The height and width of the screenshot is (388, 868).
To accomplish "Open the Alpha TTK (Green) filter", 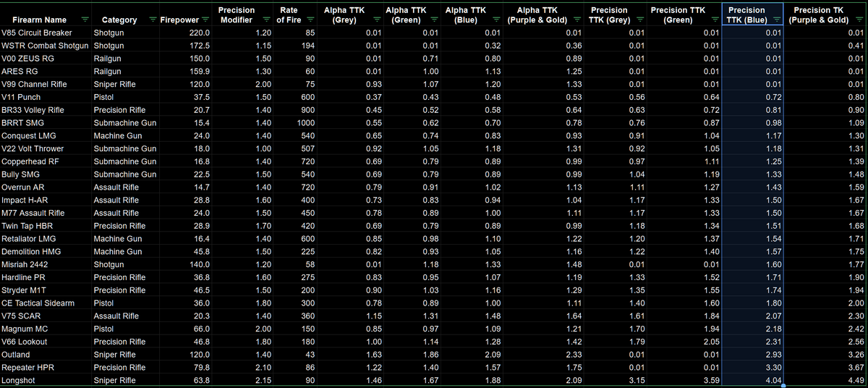I will click(434, 20).
